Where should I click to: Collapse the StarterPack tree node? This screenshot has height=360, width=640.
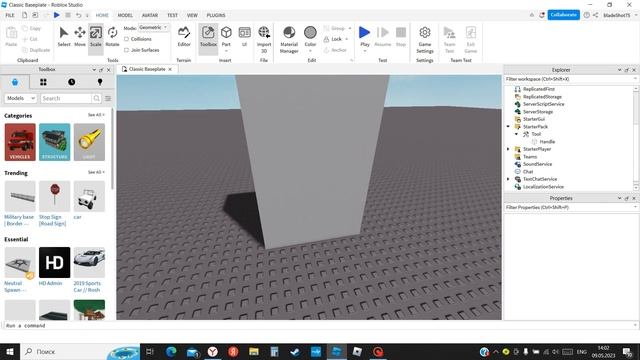tap(508, 127)
